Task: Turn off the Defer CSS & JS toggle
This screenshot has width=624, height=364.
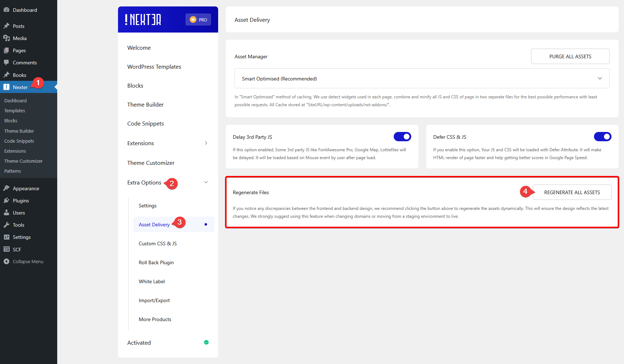Action: [603, 137]
